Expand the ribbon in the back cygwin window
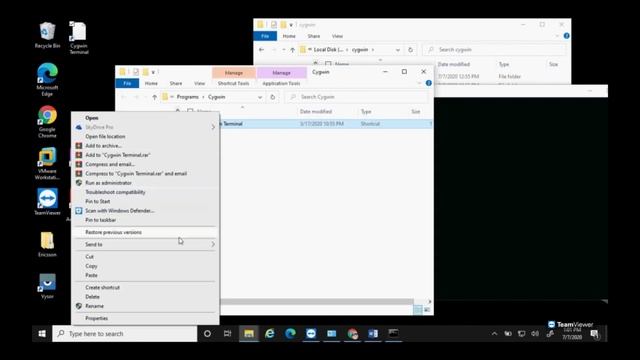This screenshot has height=360, width=640. [x=557, y=36]
